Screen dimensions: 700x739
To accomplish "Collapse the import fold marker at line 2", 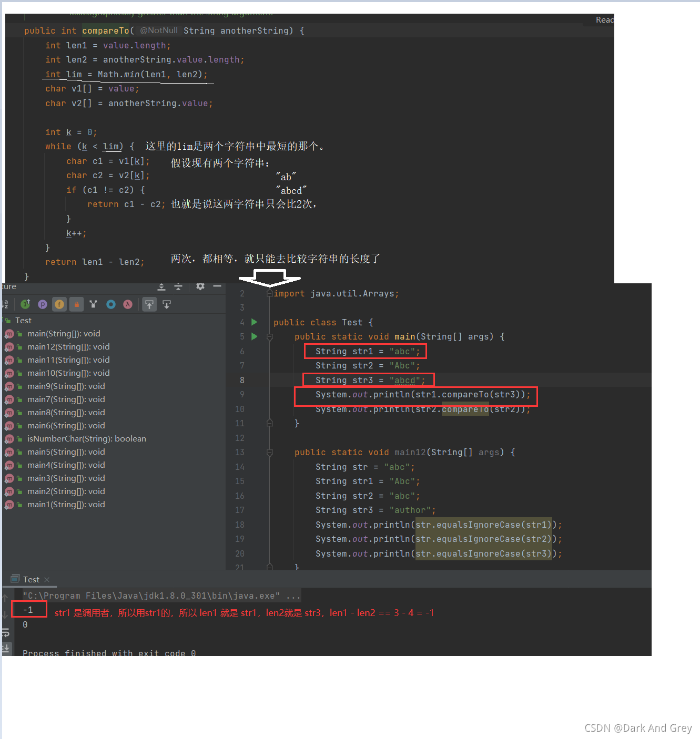I will point(269,293).
